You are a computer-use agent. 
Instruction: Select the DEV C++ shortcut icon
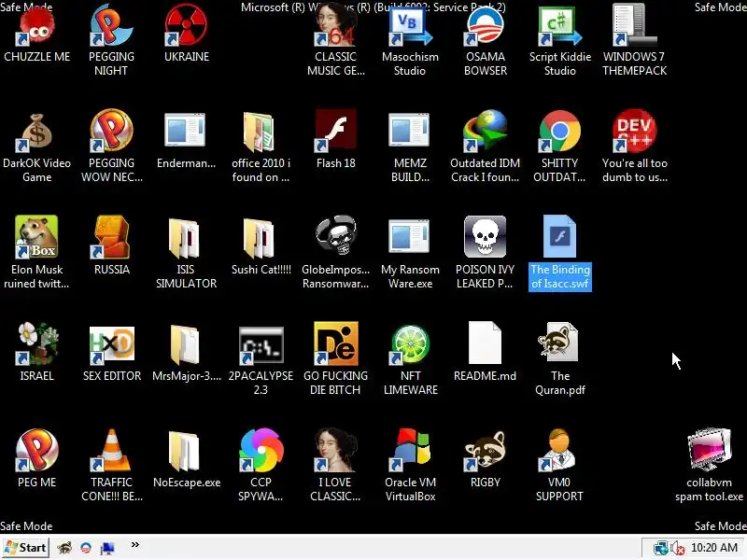[x=635, y=131]
